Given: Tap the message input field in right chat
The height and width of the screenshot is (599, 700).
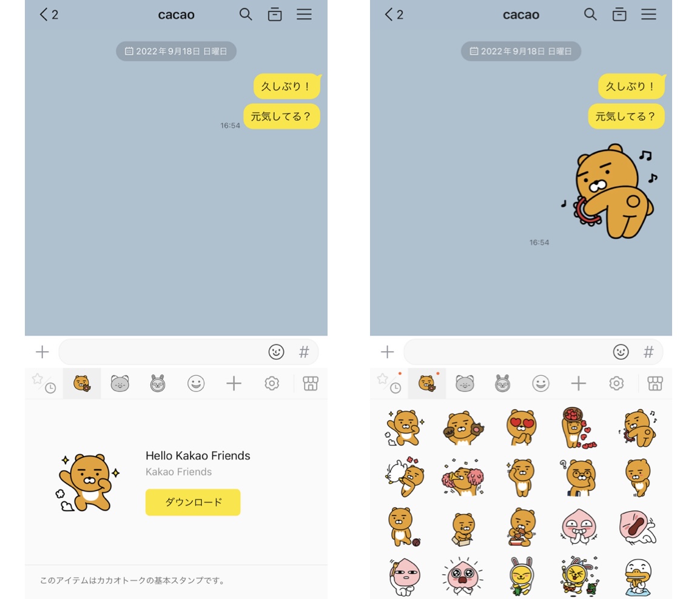Looking at the screenshot, I should [x=506, y=352].
